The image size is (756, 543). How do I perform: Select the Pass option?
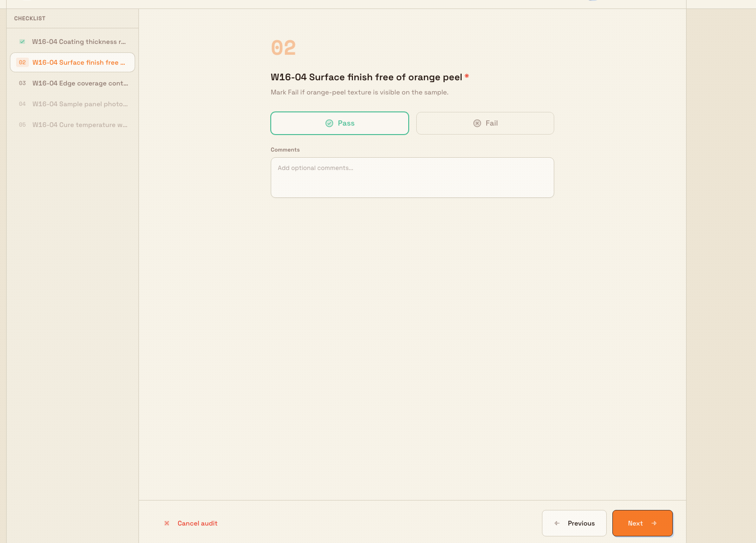[339, 123]
